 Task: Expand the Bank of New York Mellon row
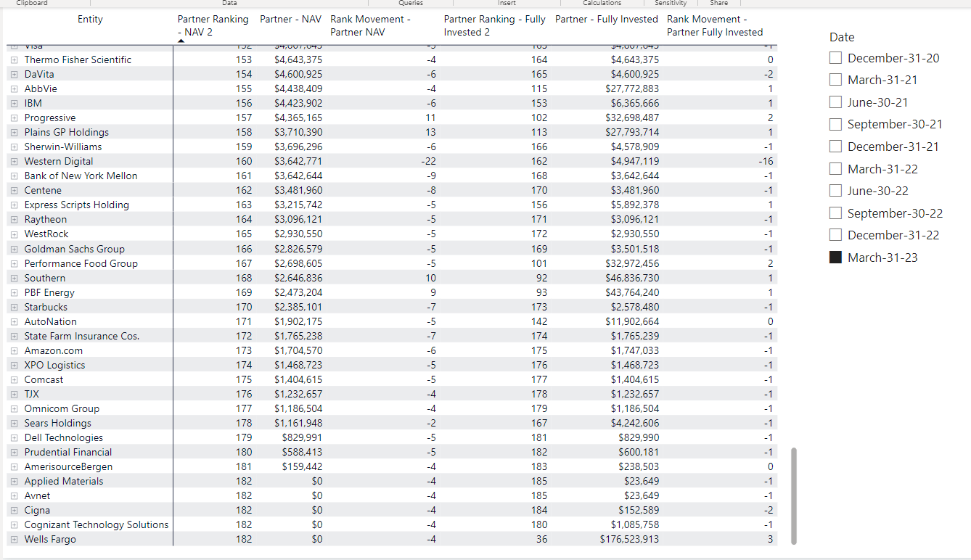tap(14, 176)
